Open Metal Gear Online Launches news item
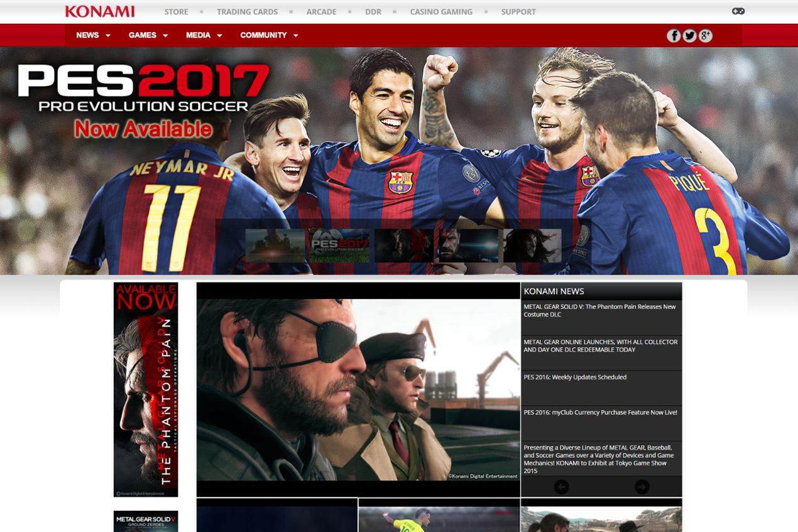Screen dimensions: 798x532 600,345
